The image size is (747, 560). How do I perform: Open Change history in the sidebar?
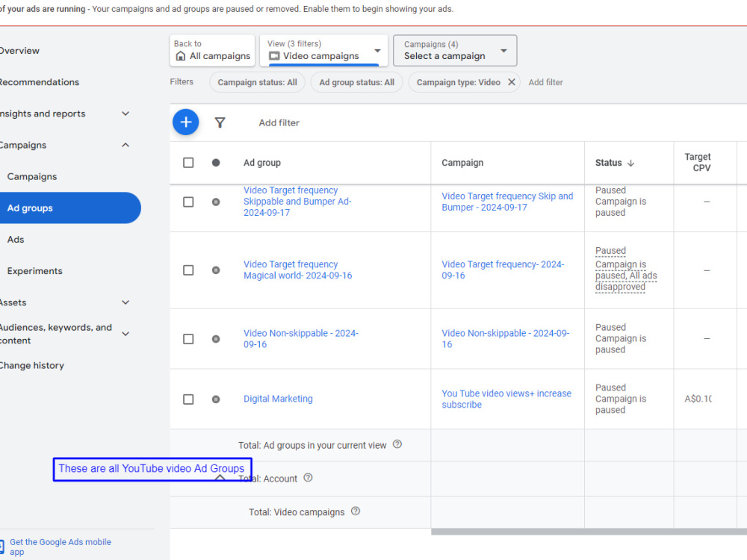coord(31,365)
